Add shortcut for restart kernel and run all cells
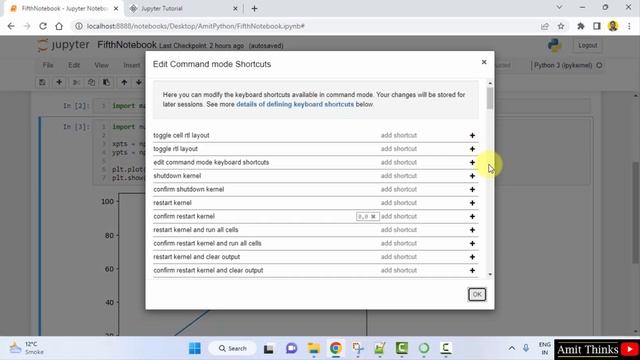Viewport: 640px width, 360px height. pyautogui.click(x=472, y=230)
